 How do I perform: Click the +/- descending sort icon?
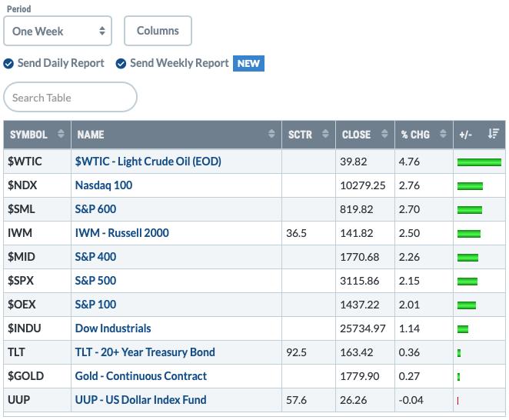pyautogui.click(x=494, y=134)
